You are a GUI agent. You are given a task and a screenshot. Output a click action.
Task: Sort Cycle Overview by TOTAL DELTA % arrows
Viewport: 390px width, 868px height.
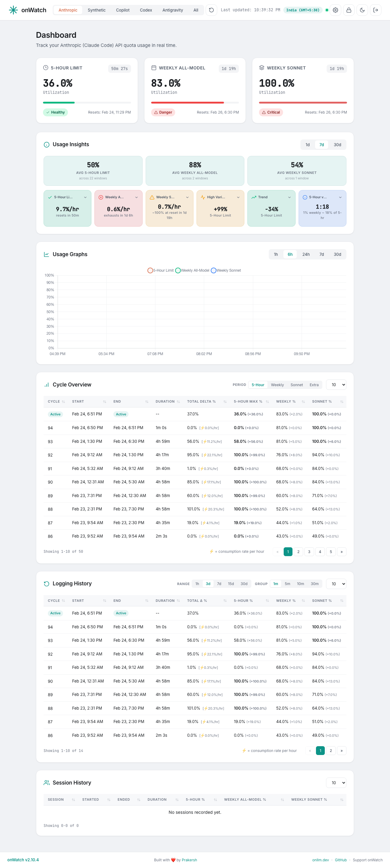click(x=225, y=402)
